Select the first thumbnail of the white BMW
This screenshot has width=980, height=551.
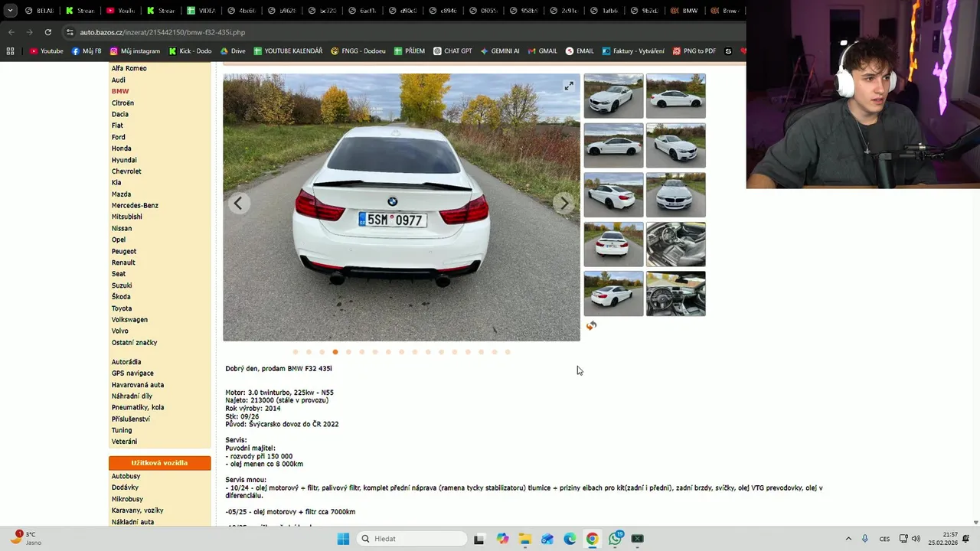click(x=613, y=96)
